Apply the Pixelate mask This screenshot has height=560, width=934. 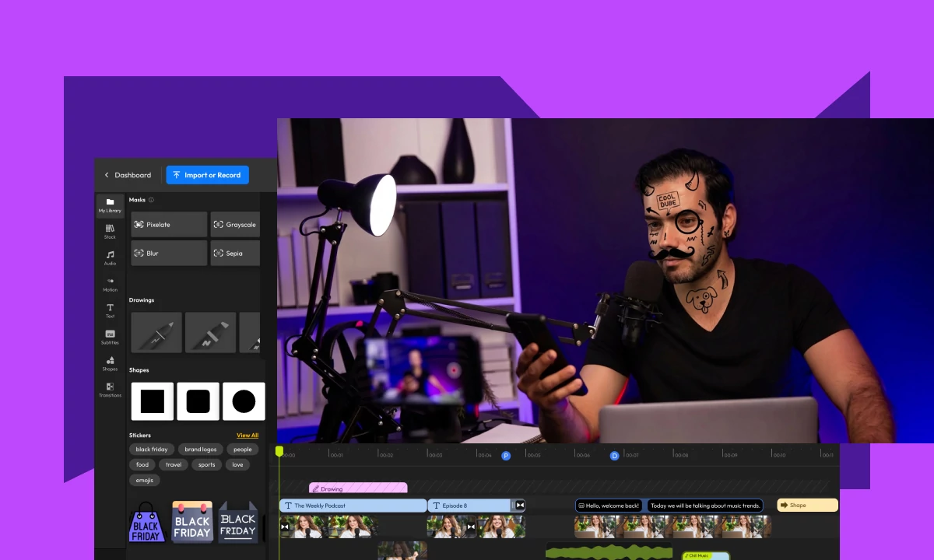click(x=169, y=224)
